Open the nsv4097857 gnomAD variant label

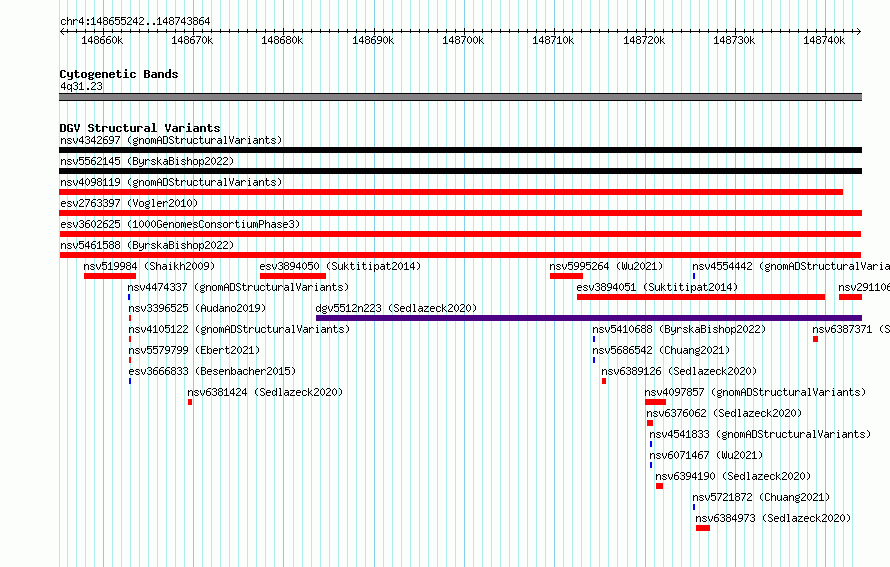point(755,392)
